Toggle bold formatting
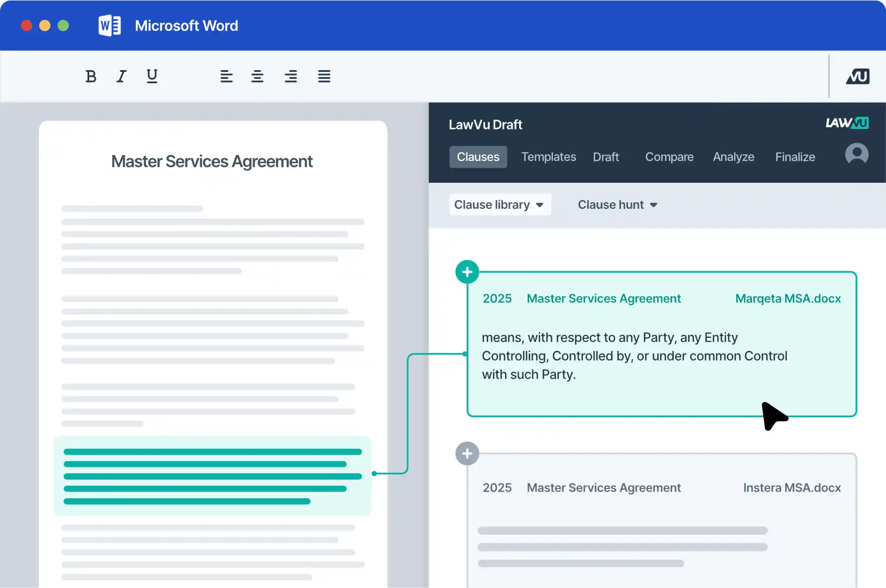 pyautogui.click(x=91, y=76)
